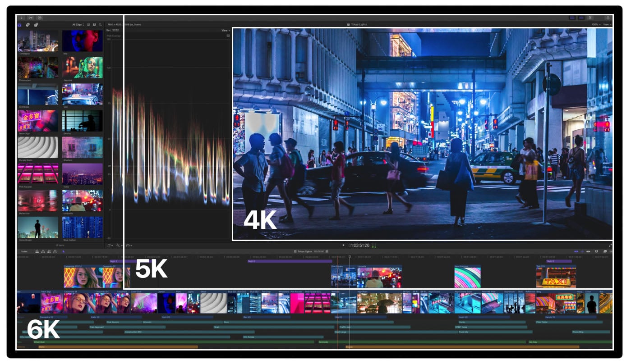This screenshot has width=631, height=364.
Task: Open the transform tool dropdown under scopes
Action: pos(111,246)
